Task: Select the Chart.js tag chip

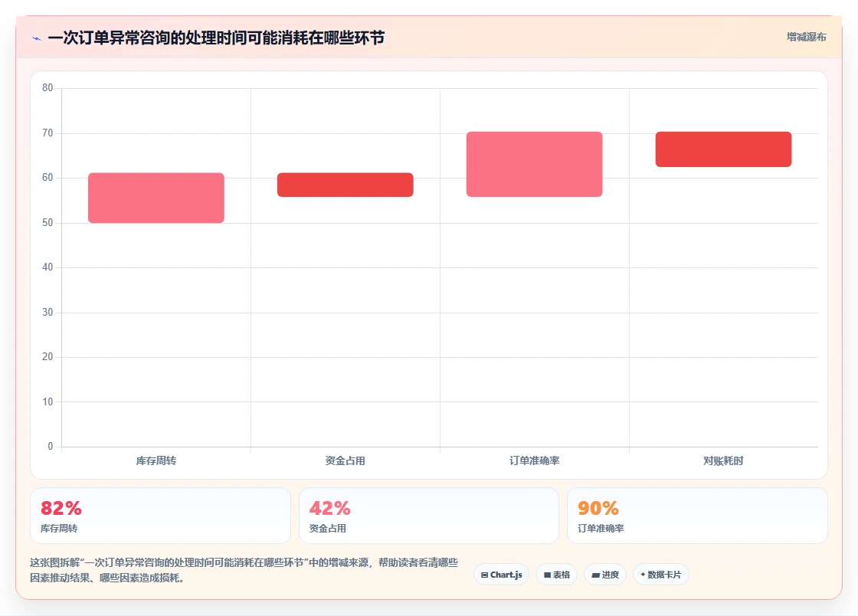Action: pos(501,575)
